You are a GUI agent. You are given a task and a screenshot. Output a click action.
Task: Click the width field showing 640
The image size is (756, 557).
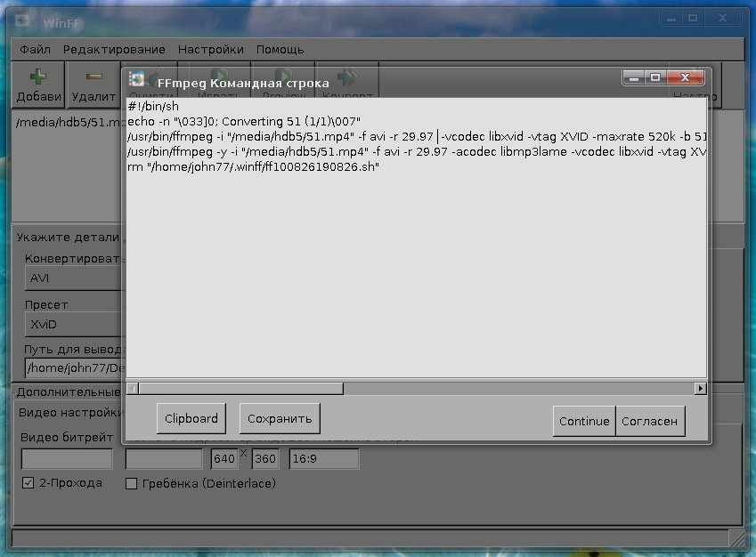tap(224, 459)
